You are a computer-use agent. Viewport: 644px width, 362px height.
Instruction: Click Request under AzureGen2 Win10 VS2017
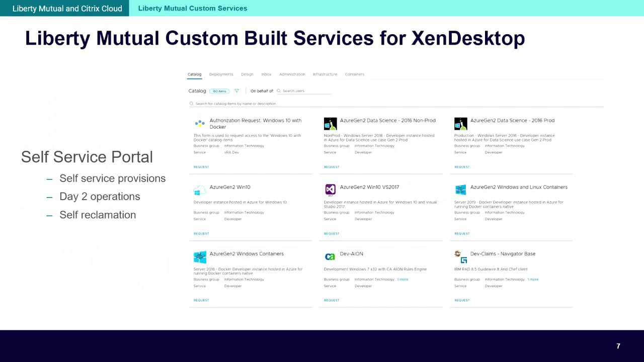[x=332, y=233]
